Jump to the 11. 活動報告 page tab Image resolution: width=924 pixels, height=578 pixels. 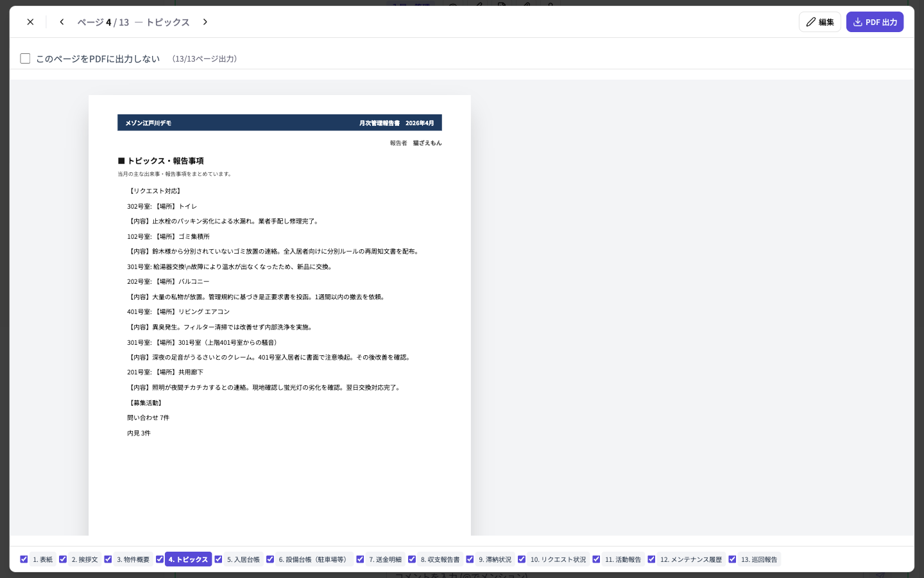(623, 559)
